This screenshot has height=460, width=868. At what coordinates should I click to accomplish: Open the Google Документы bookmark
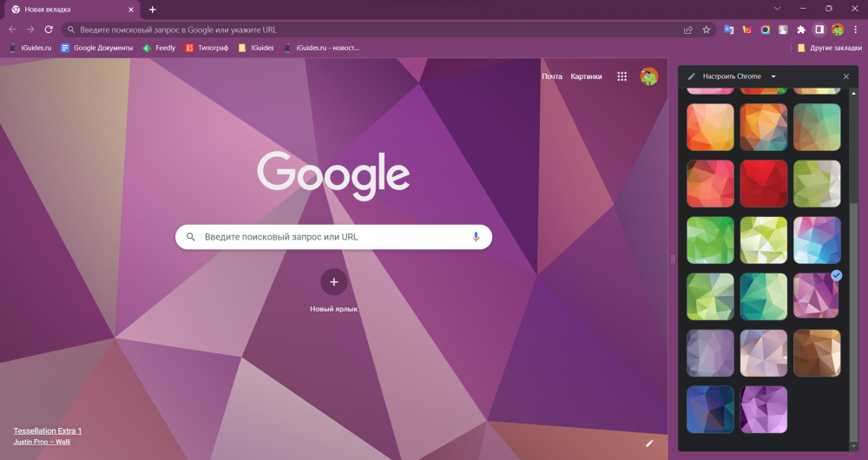97,48
